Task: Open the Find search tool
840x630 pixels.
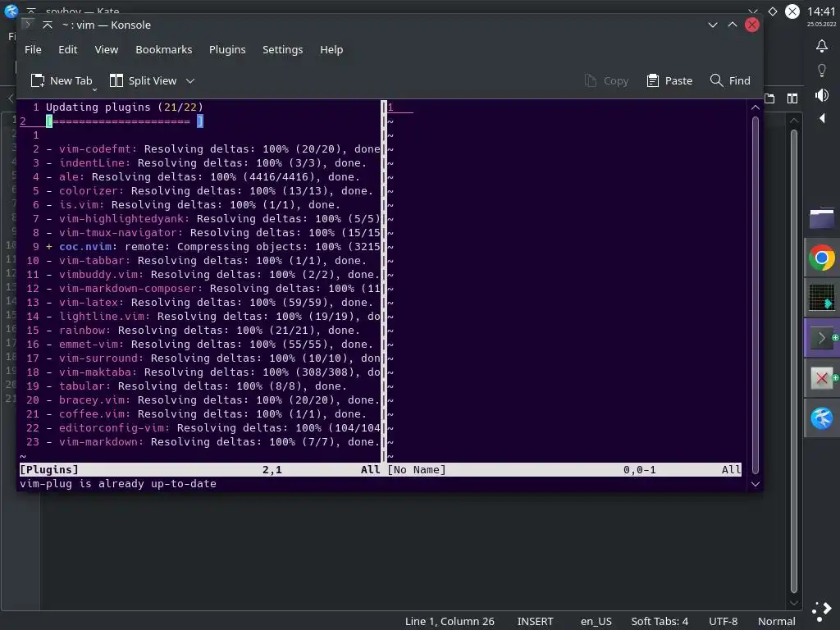Action: click(730, 81)
